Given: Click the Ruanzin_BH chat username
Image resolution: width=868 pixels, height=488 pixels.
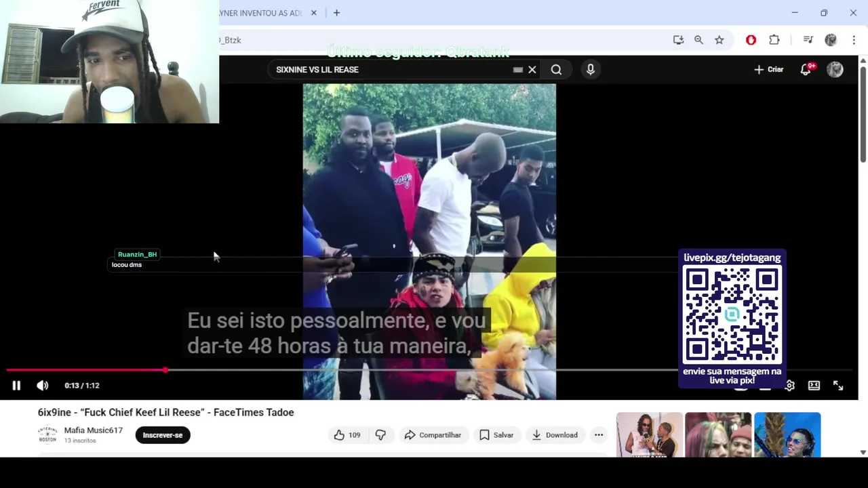Looking at the screenshot, I should point(137,255).
